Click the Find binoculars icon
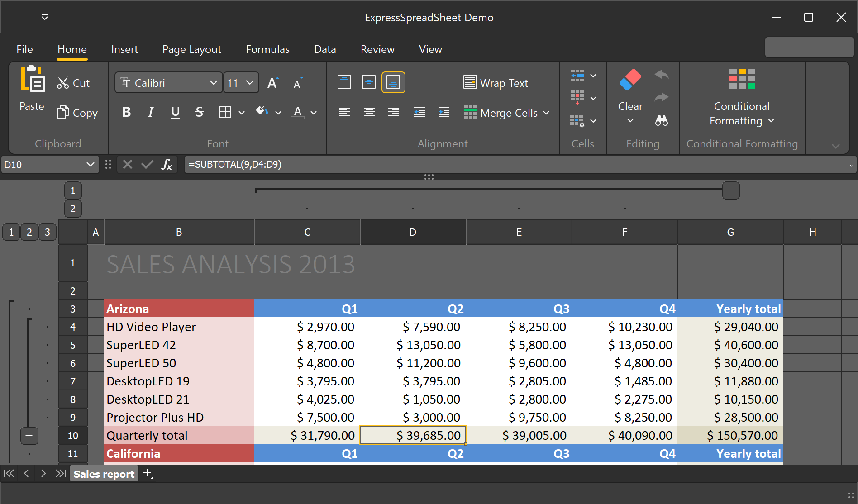858x504 pixels. click(x=661, y=120)
